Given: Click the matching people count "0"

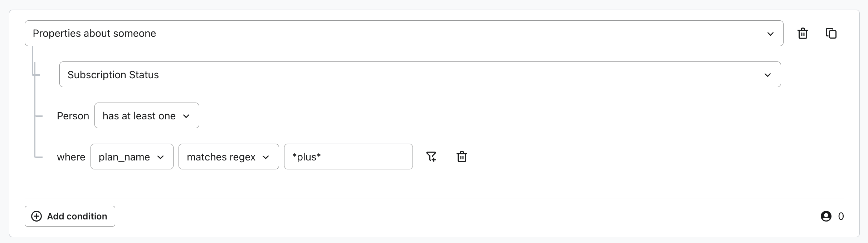Looking at the screenshot, I should [x=841, y=216].
